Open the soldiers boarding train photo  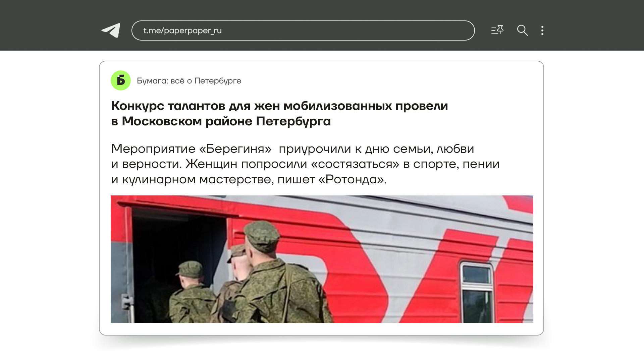click(322, 259)
